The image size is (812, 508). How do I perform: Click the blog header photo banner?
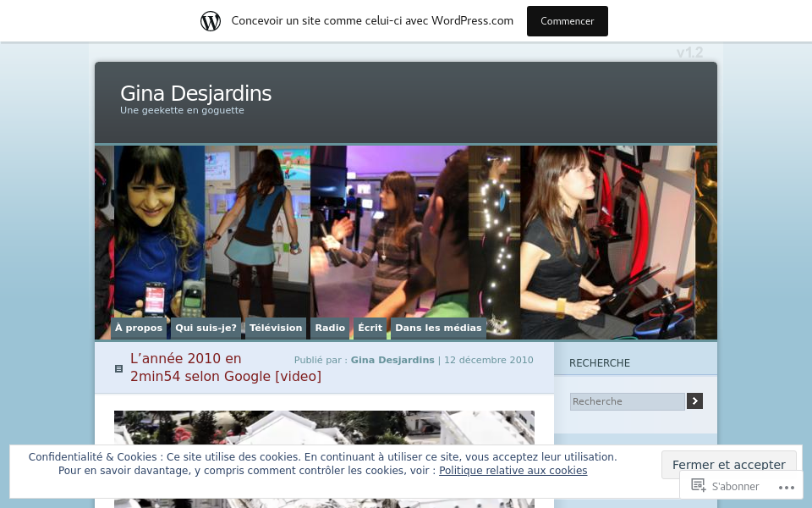406,229
